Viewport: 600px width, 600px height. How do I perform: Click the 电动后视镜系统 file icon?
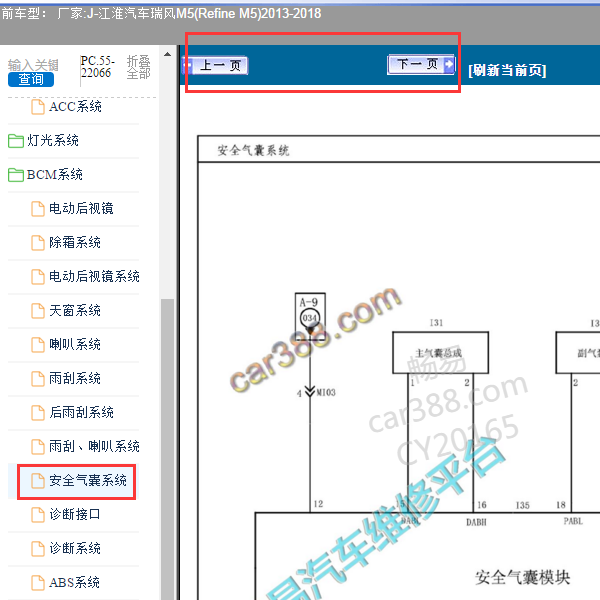(38, 276)
